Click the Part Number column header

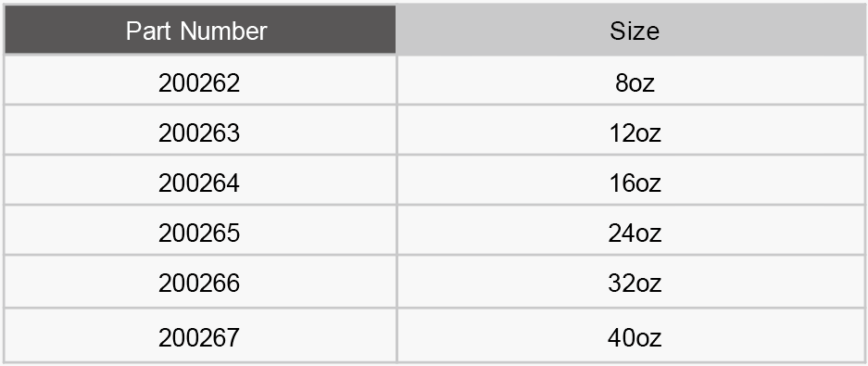200,30
